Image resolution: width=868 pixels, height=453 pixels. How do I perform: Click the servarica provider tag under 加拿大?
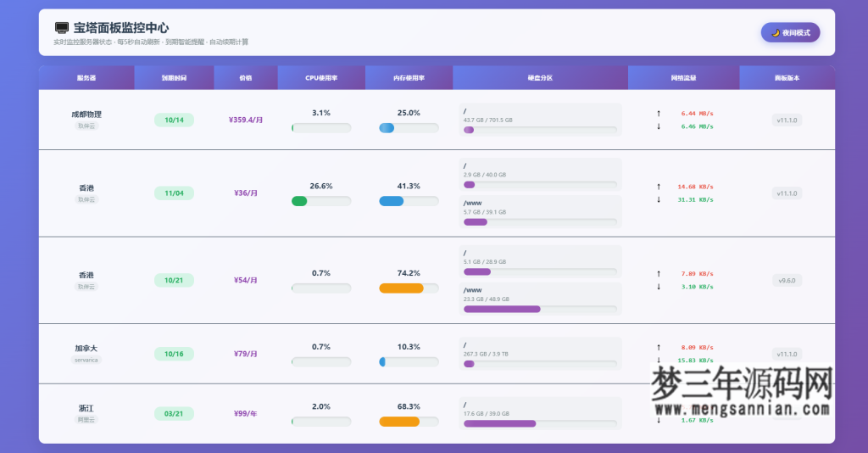pyautogui.click(x=86, y=360)
